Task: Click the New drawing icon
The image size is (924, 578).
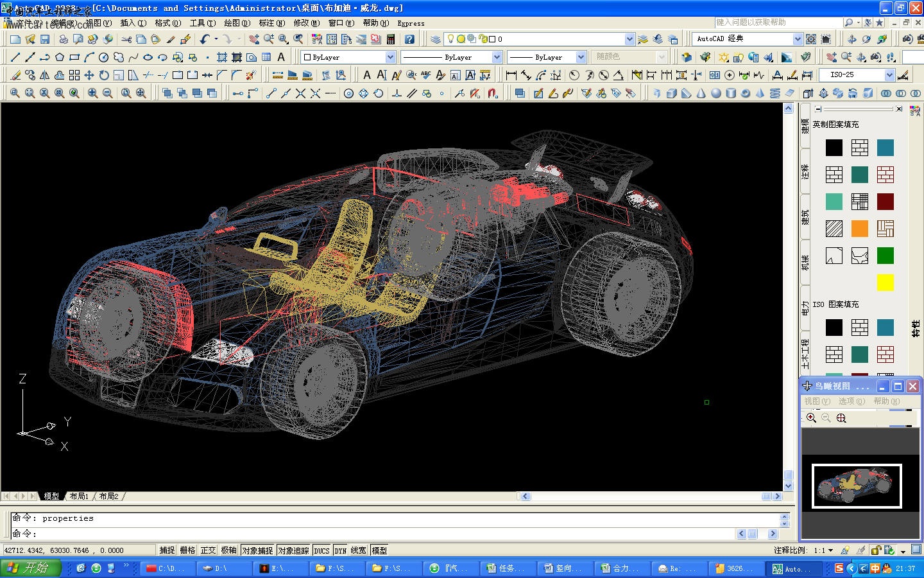Action: coord(15,39)
